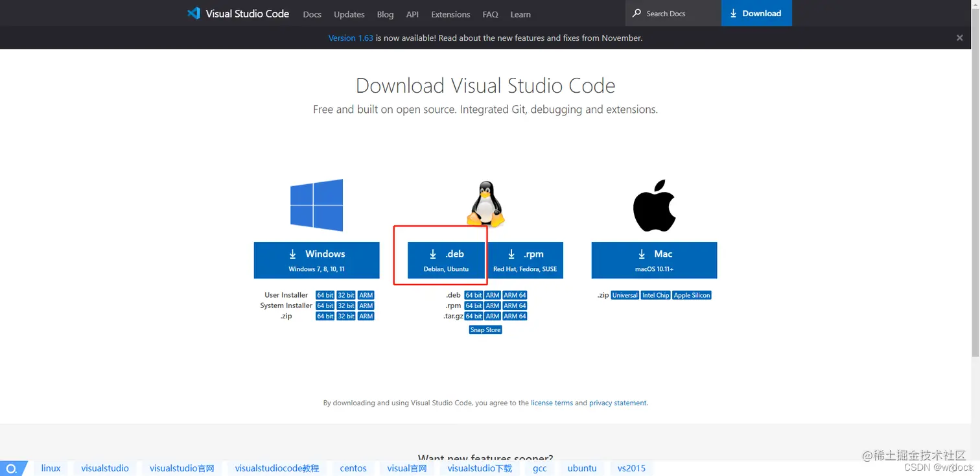Select User Installer 32 bit
980x476 pixels.
point(346,295)
